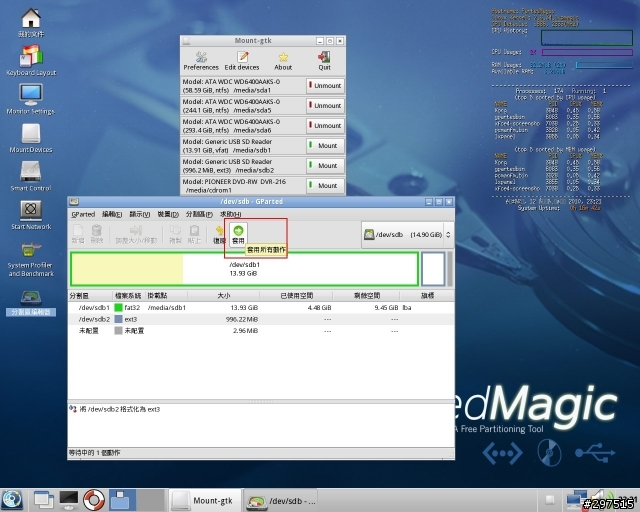The width and height of the screenshot is (640, 512).
Task: Click the first workspace in taskbar pager
Action: [x=122, y=500]
